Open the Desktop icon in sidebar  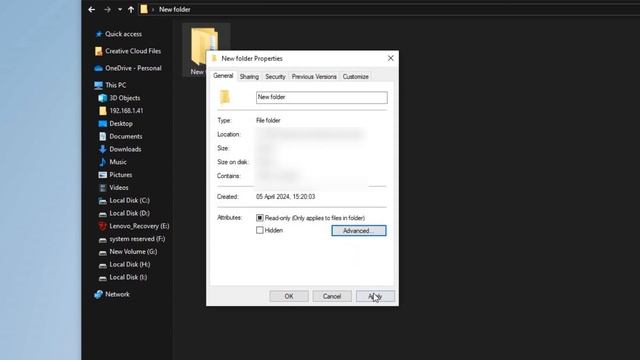pos(102,124)
